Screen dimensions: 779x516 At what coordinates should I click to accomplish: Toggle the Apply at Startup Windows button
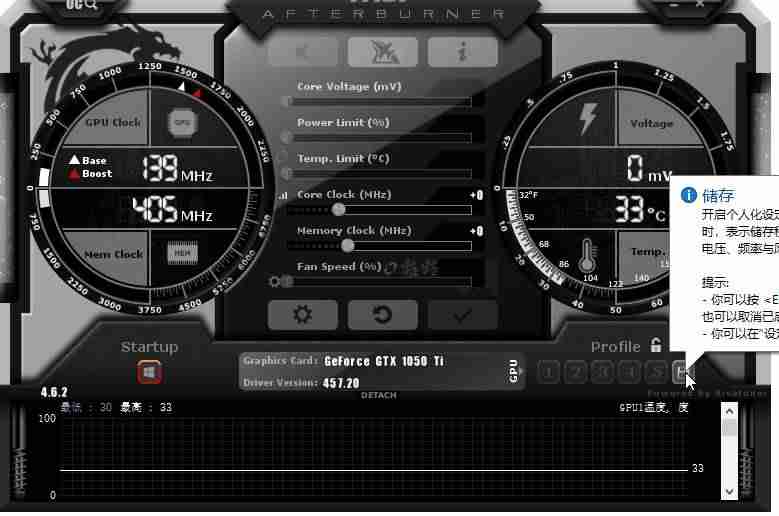pos(150,372)
